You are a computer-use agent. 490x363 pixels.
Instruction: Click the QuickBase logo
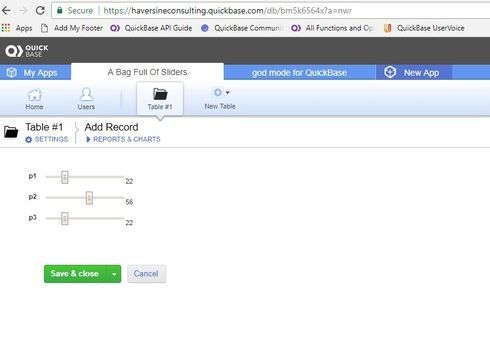pos(26,51)
